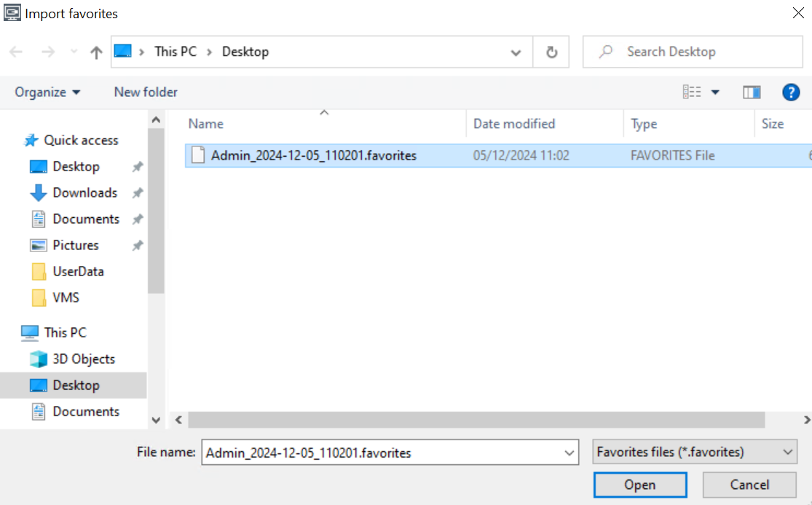Expand the view options dropdown arrow
Screen dimensions: 812x505
click(715, 93)
